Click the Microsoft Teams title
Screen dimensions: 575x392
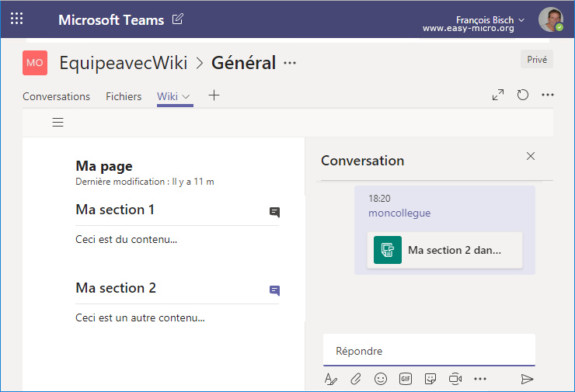pyautogui.click(x=111, y=19)
